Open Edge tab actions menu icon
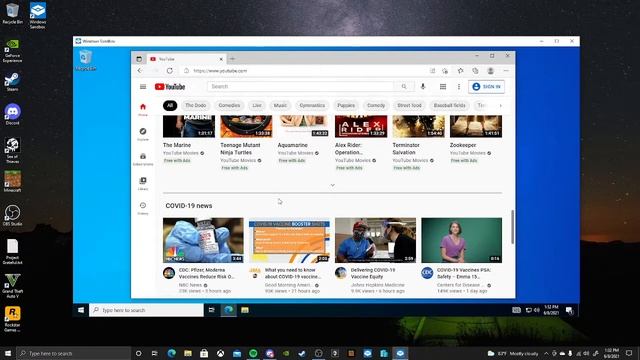The height and width of the screenshot is (360, 640). point(139,59)
